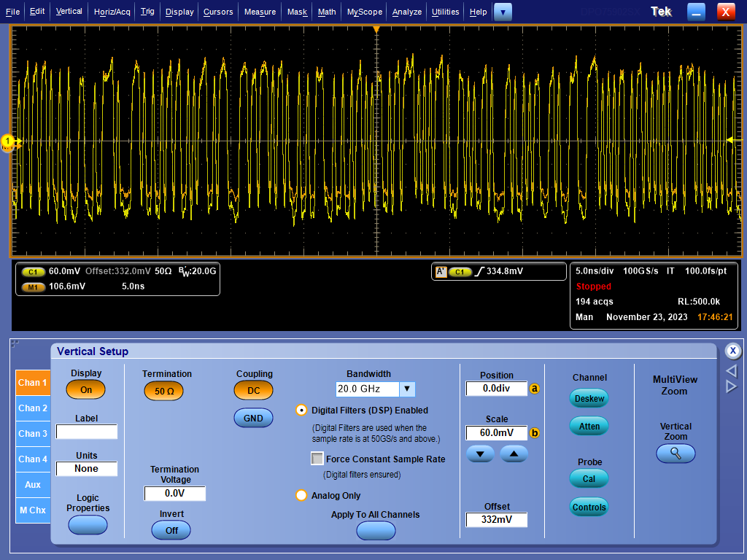The width and height of the screenshot is (747, 560).
Task: Click the A trigger badge in readout
Action: tap(441, 271)
